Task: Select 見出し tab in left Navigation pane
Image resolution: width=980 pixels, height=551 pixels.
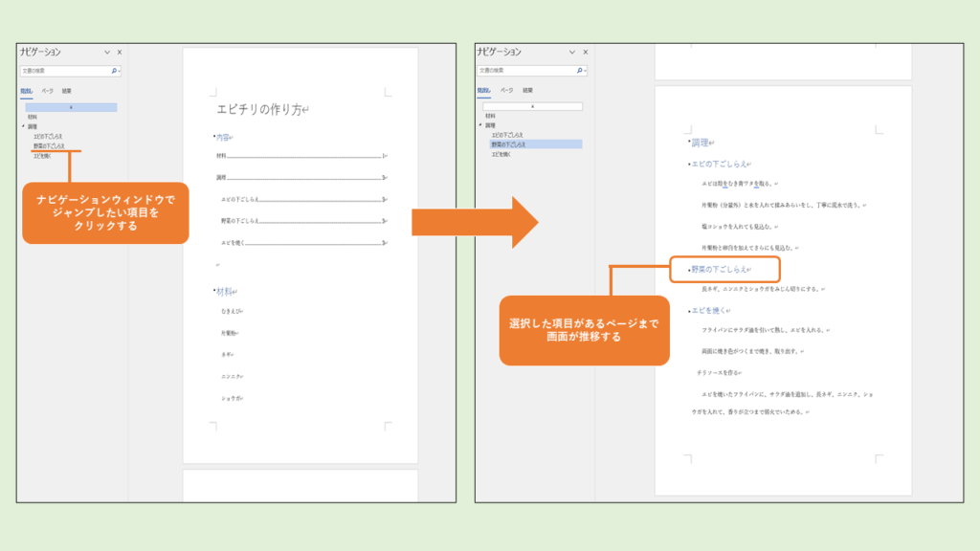Action: (x=26, y=91)
